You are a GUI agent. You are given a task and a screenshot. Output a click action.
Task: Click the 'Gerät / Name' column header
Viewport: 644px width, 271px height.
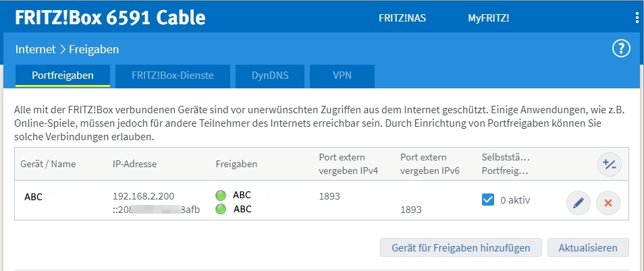47,164
